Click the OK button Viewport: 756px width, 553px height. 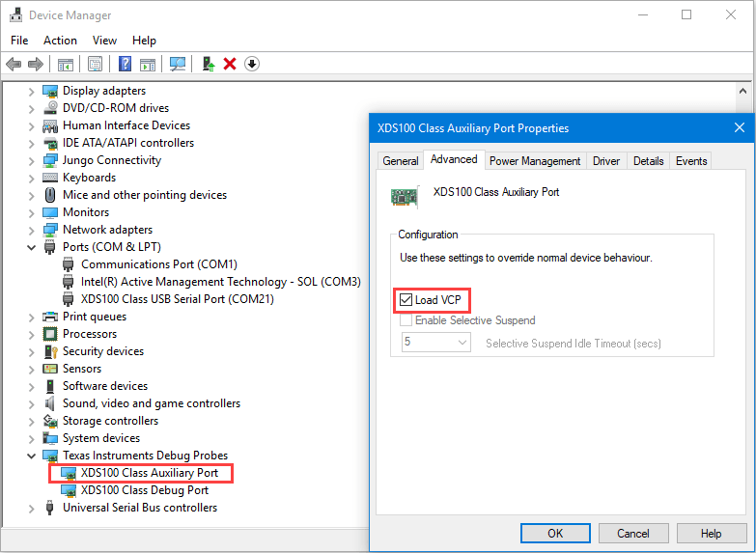[x=555, y=534]
